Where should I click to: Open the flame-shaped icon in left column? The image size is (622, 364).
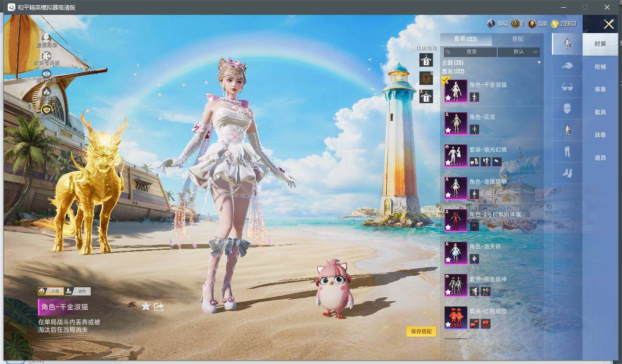[x=47, y=92]
